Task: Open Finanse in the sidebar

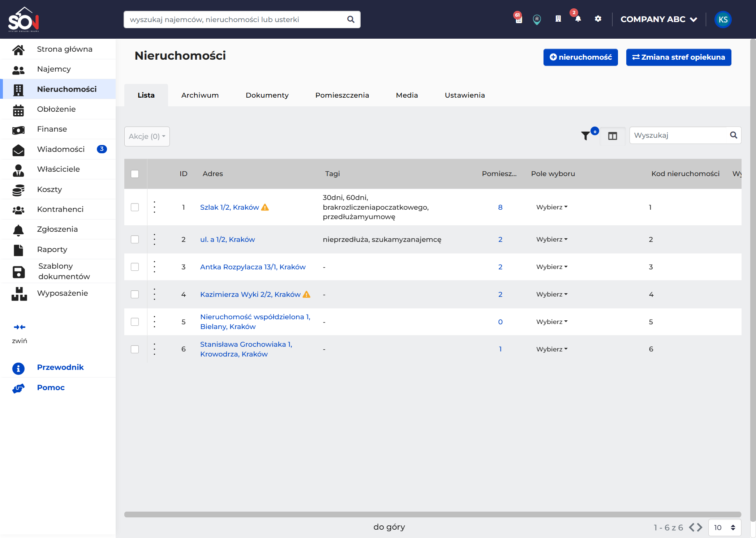Action: coord(59,129)
